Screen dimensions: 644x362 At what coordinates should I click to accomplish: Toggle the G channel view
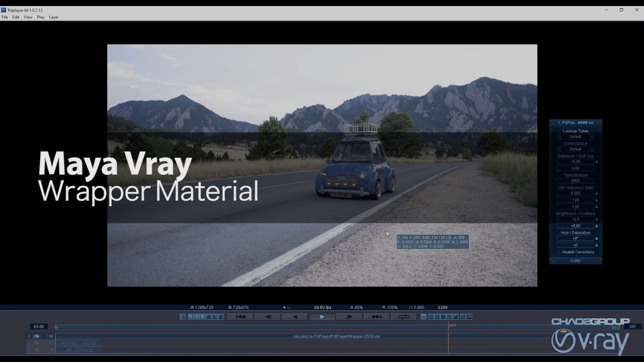[197, 317]
